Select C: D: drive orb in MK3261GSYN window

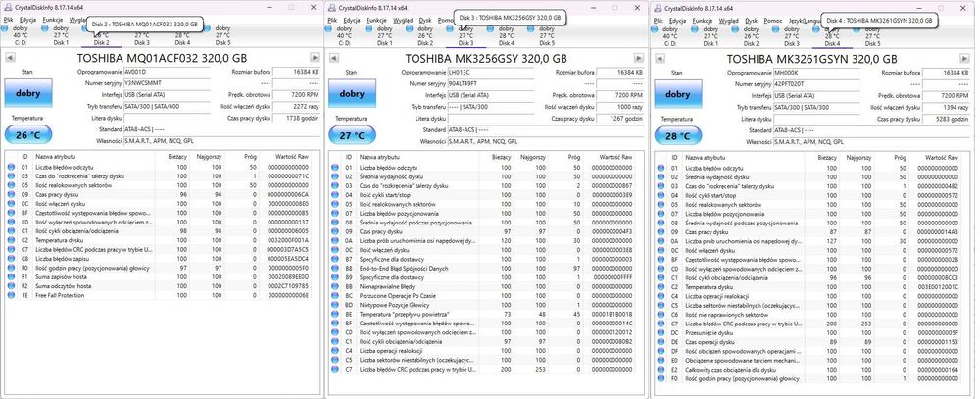coord(657,28)
